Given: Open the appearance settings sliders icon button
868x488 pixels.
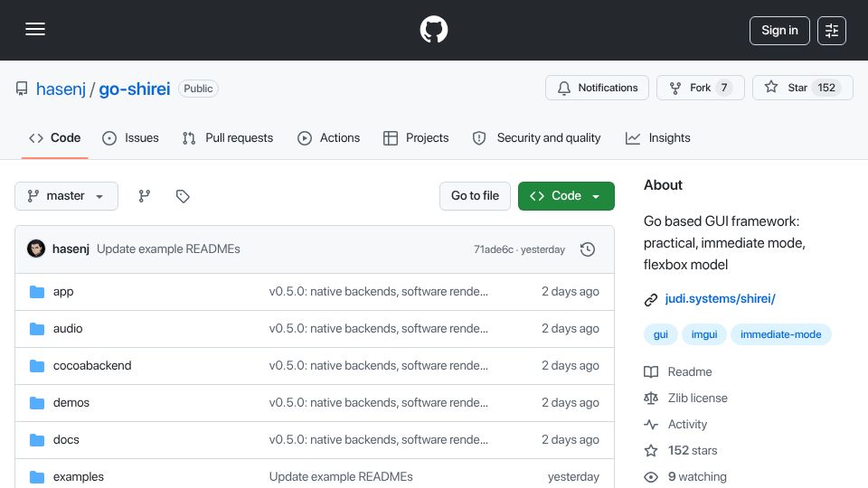Looking at the screenshot, I should pyautogui.click(x=832, y=31).
